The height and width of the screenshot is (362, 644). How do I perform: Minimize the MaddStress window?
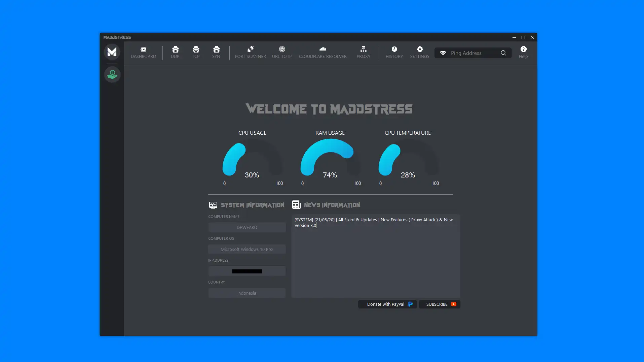pos(514,37)
